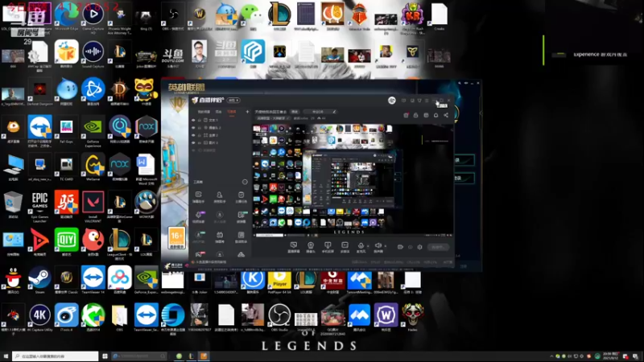
Task: Switch to orange stream app taskbar icon
Action: [204, 356]
